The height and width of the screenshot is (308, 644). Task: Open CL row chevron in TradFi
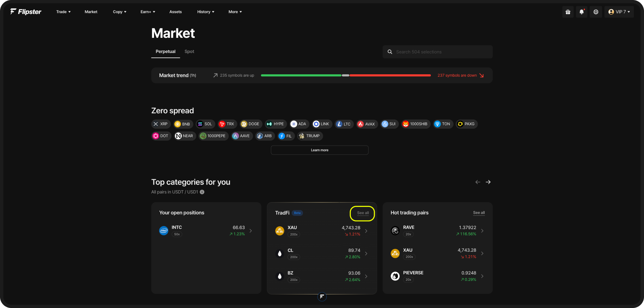point(366,254)
